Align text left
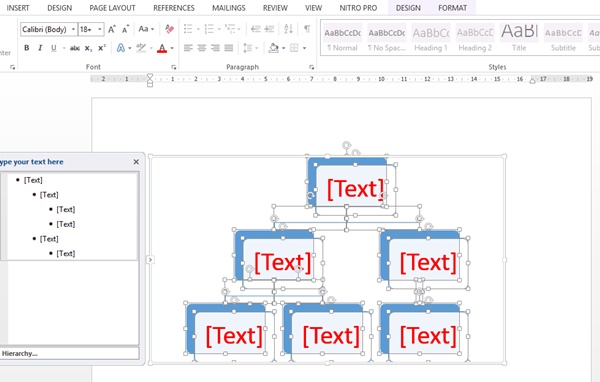This screenshot has width=600, height=382. point(188,48)
